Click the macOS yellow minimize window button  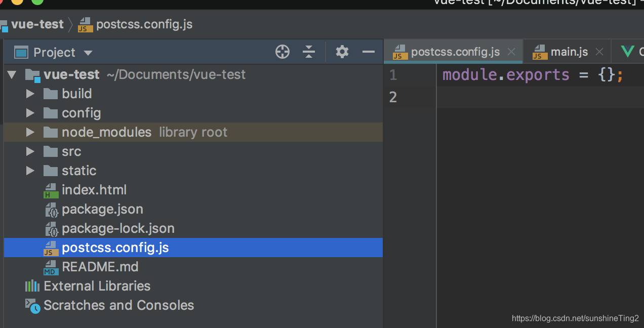(x=17, y=2)
